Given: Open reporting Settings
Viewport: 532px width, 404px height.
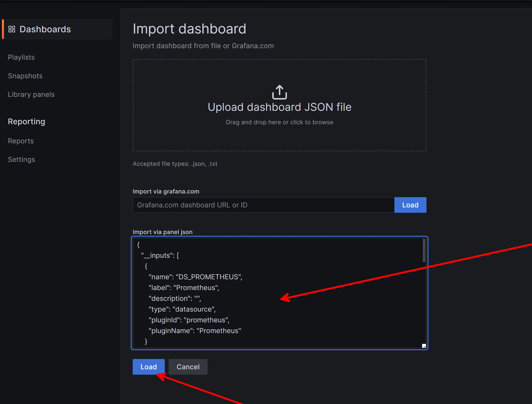Looking at the screenshot, I should (22, 159).
